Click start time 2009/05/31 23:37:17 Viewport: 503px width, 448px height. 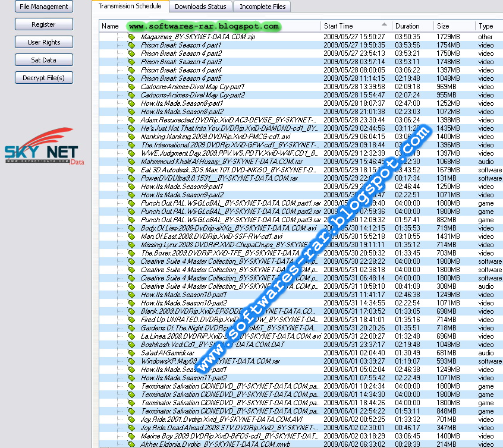(x=354, y=345)
